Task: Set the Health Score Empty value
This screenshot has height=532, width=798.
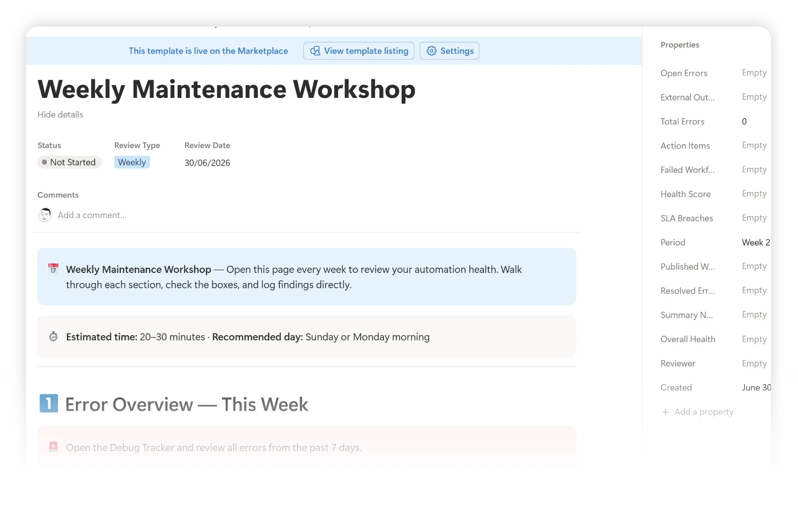Action: (x=754, y=194)
